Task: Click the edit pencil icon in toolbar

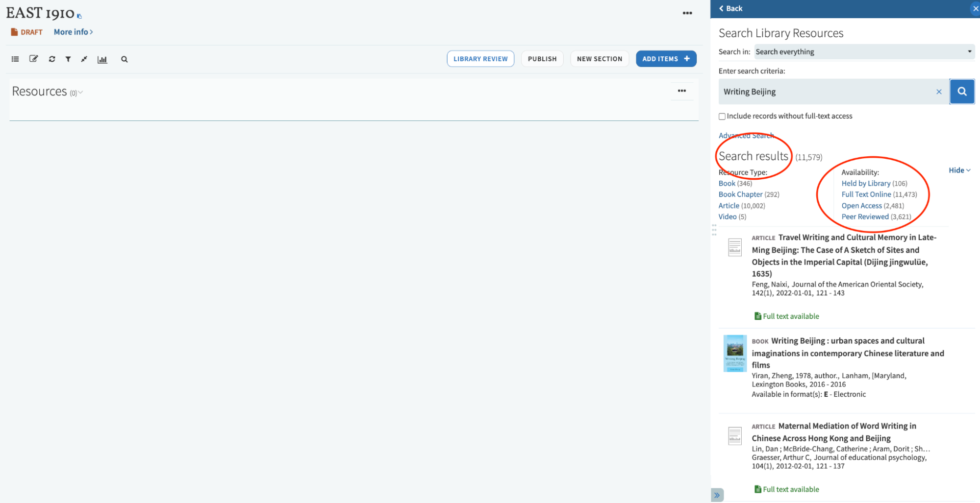Action: pos(33,59)
